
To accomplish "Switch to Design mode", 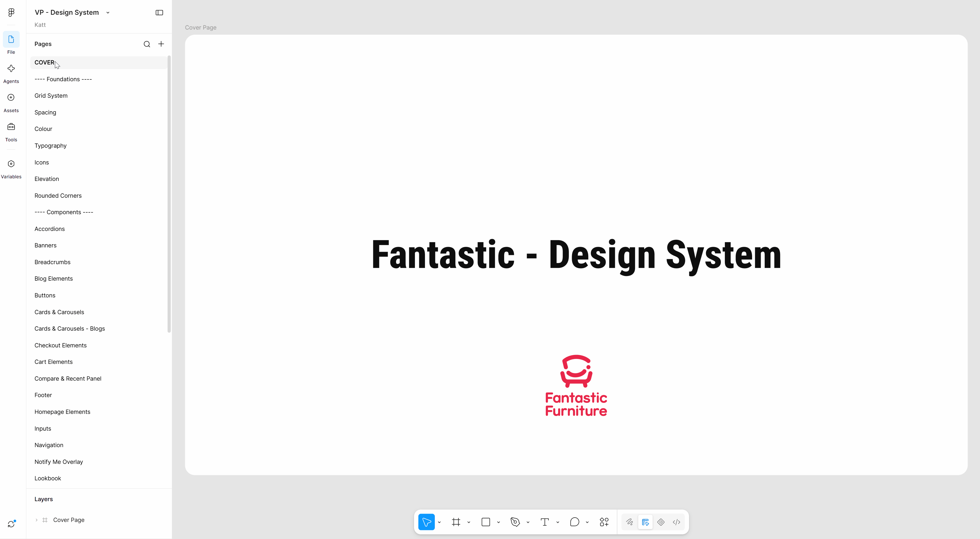I will point(645,522).
